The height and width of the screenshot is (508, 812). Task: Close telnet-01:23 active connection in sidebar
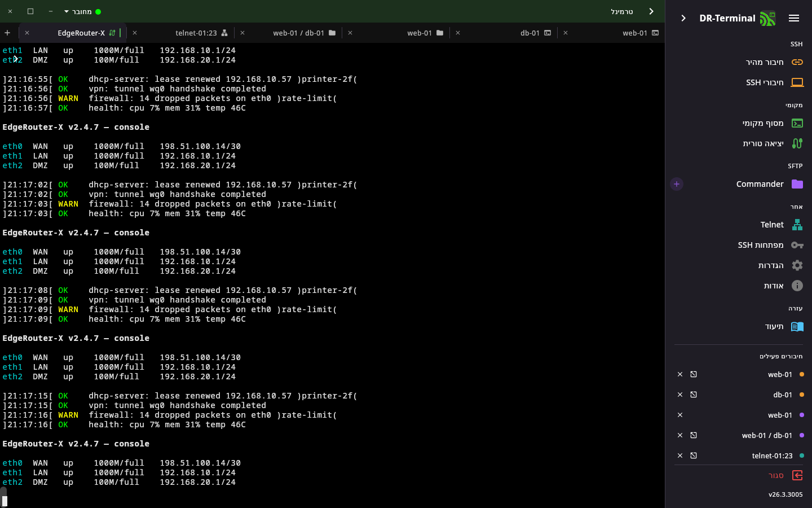[680, 456]
